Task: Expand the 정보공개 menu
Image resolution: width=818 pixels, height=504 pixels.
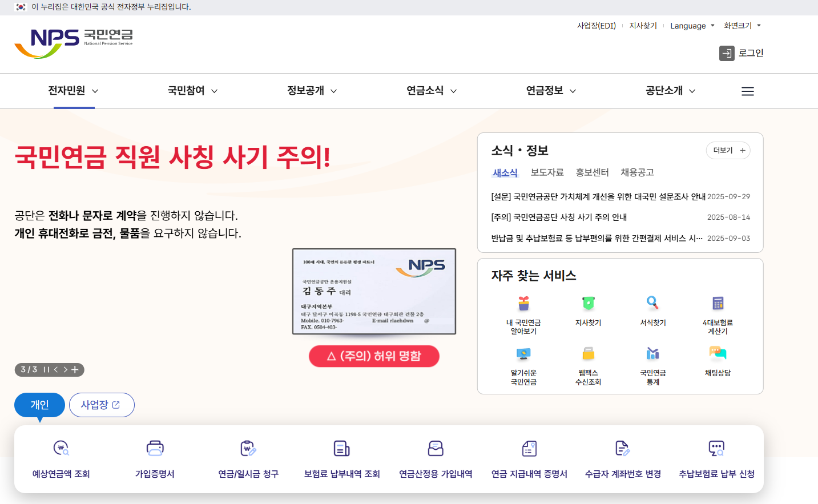Action: coord(312,91)
